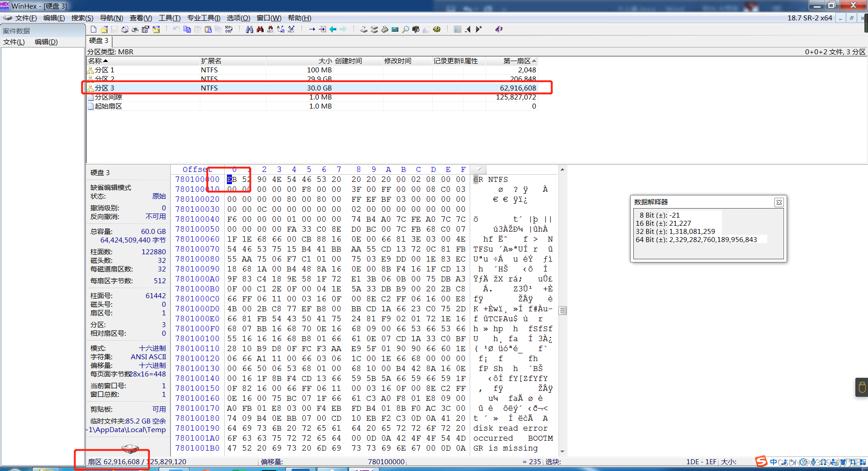Sort by the 修改时间 column header
868x471 pixels.
[x=407, y=61]
